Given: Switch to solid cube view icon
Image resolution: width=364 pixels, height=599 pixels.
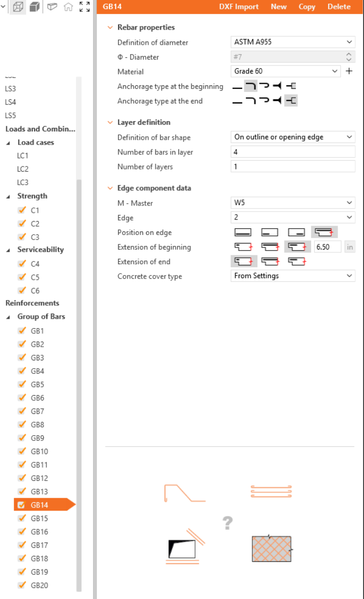Looking at the screenshot, I should point(35,7).
